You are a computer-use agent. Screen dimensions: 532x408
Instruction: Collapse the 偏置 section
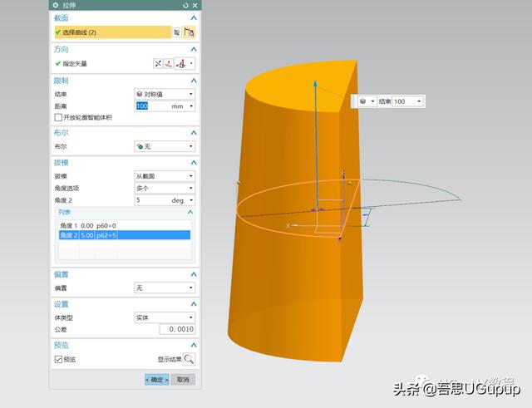coord(194,274)
